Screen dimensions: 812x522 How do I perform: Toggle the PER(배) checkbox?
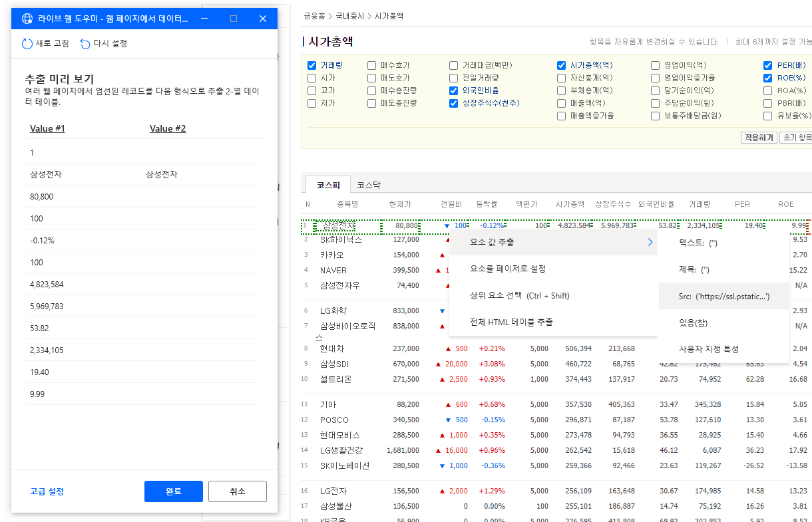coord(768,66)
